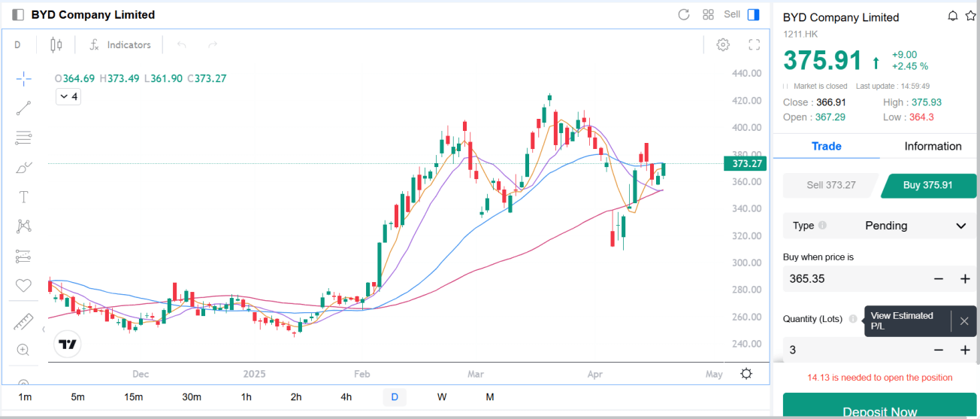980x419 pixels.
Task: Click the Deposit Now button
Action: 880,407
